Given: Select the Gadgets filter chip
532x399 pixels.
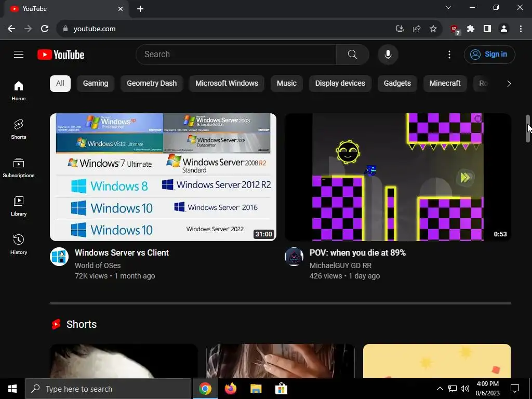Looking at the screenshot, I should pyautogui.click(x=397, y=84).
